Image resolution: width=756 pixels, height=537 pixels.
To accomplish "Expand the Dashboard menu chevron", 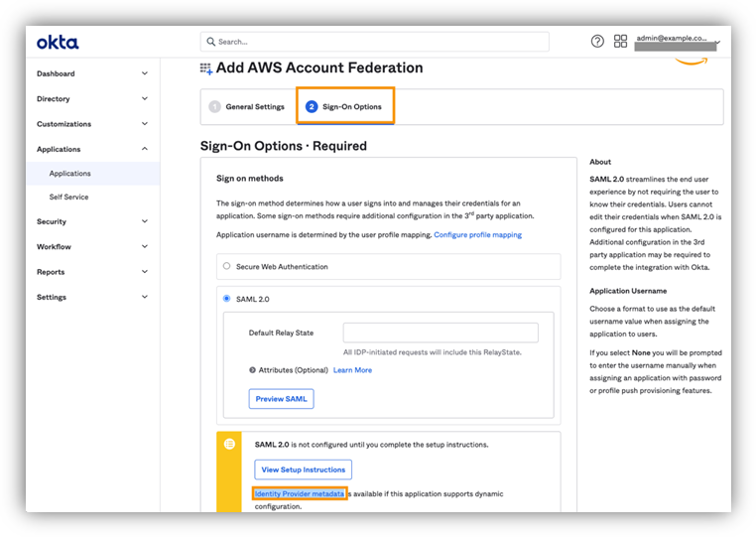I will click(145, 73).
